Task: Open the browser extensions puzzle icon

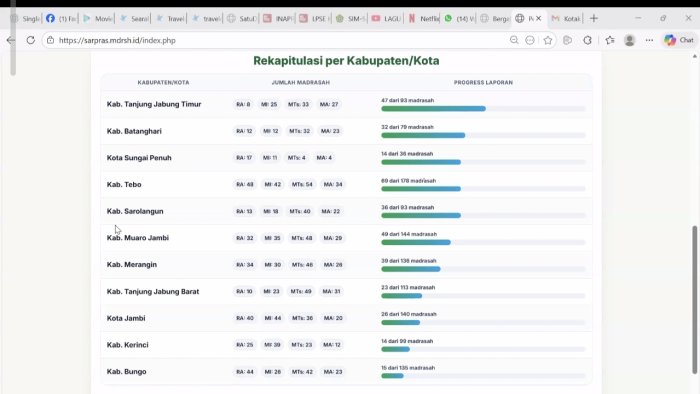Action: coord(587,40)
